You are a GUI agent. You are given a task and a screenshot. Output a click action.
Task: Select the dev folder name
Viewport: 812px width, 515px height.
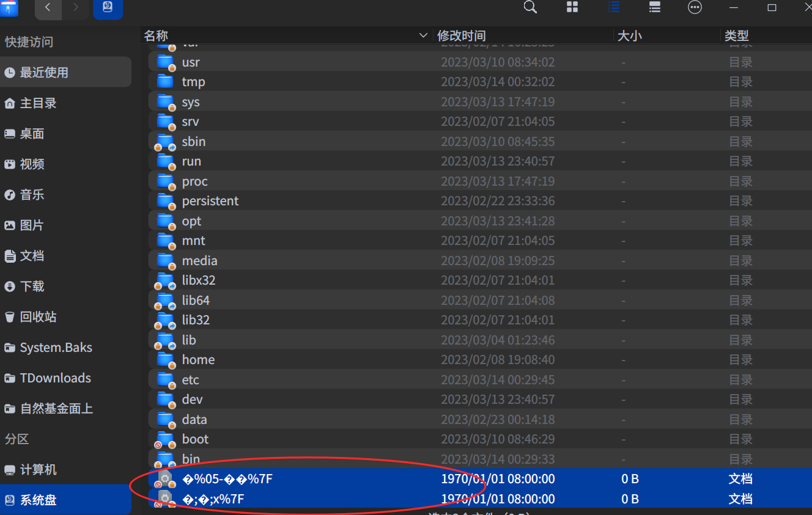(x=192, y=400)
